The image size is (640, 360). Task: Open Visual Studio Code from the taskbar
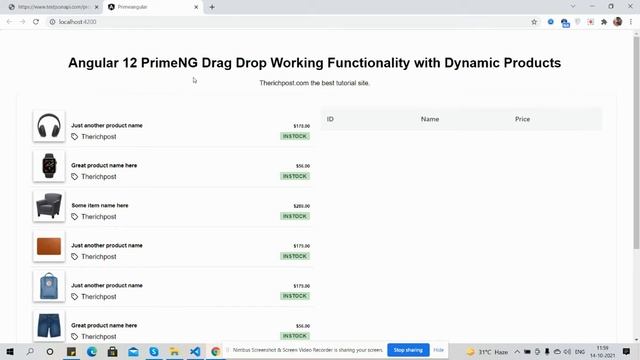(x=195, y=351)
